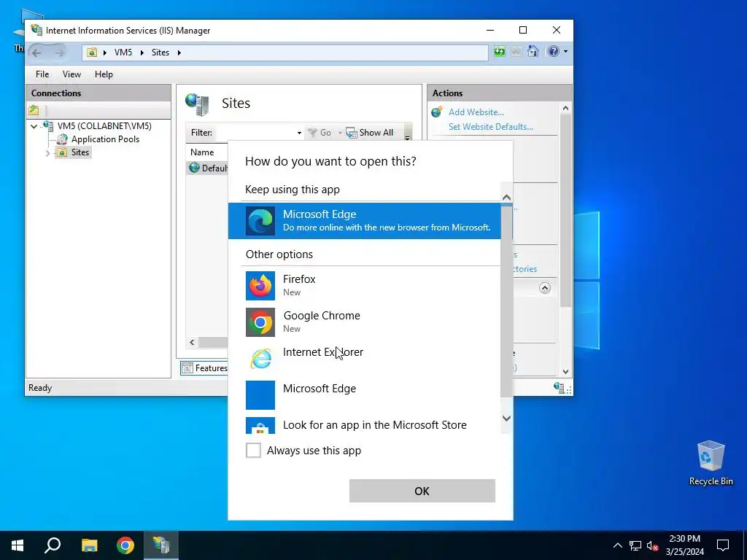747x560 pixels.
Task: Show hidden icons in the system tray
Action: (617, 545)
